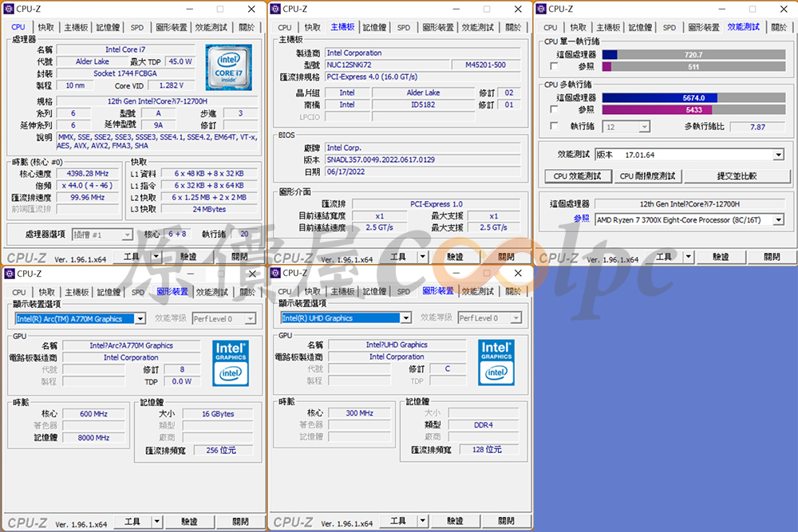Open the Intel(R) UHD Graphics device dropdown

pyautogui.click(x=406, y=318)
